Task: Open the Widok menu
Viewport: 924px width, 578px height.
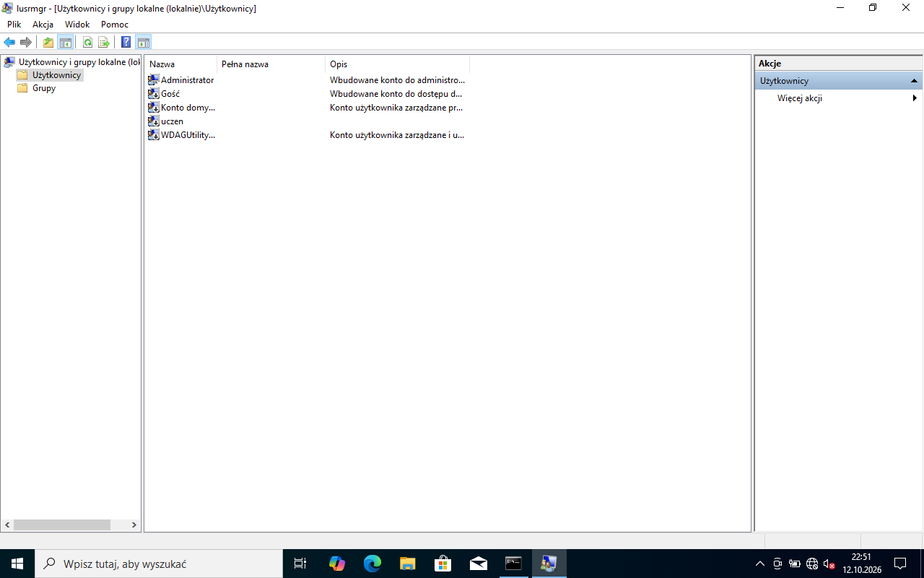Action: pos(77,24)
